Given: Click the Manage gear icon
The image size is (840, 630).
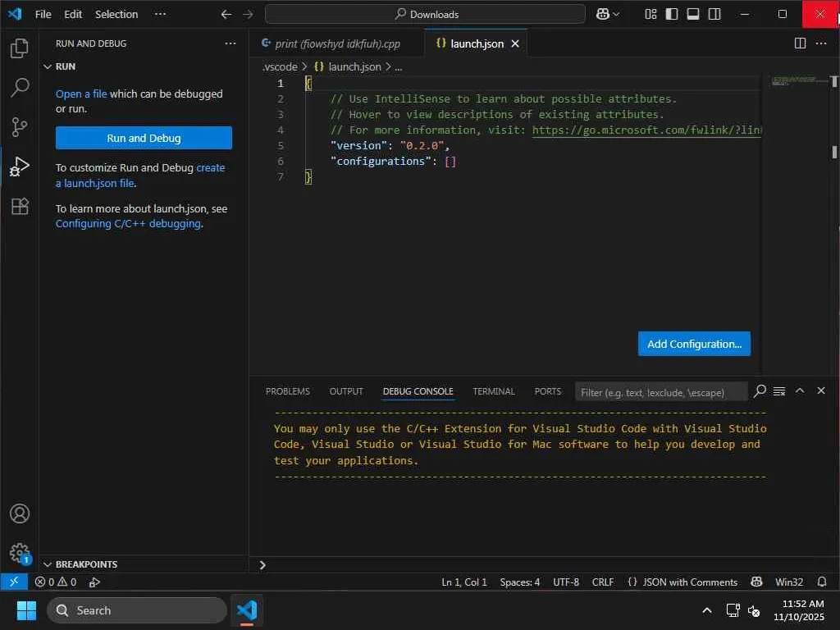Looking at the screenshot, I should (x=20, y=552).
